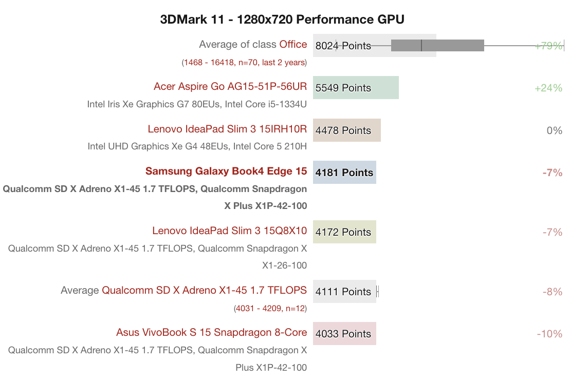
Task: Click the -10% difference label
Action: 549,334
